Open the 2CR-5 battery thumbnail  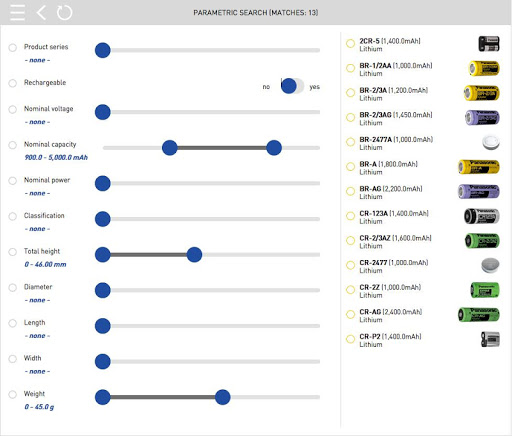pos(489,44)
